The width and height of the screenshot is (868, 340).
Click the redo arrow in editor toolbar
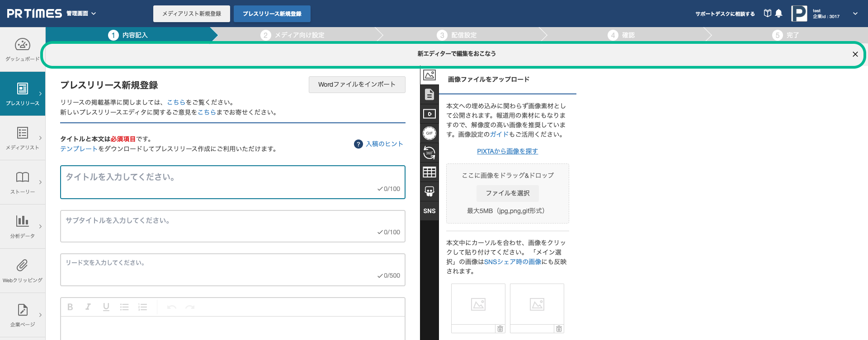click(190, 307)
